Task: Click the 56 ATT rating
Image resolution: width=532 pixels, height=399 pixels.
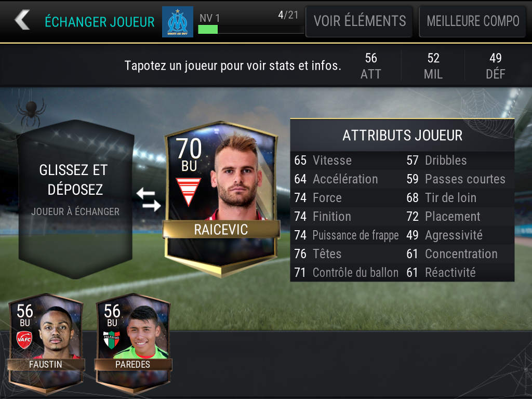Action: click(371, 65)
